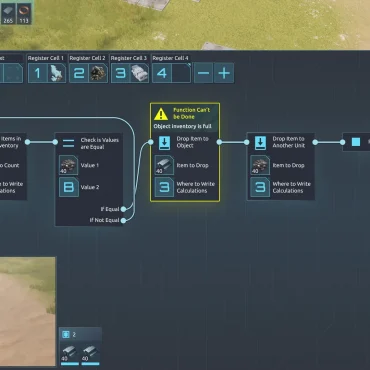Viewport: 370px width, 370px height.
Task: Click the stop square icon on the far right node
Action: tap(356, 142)
